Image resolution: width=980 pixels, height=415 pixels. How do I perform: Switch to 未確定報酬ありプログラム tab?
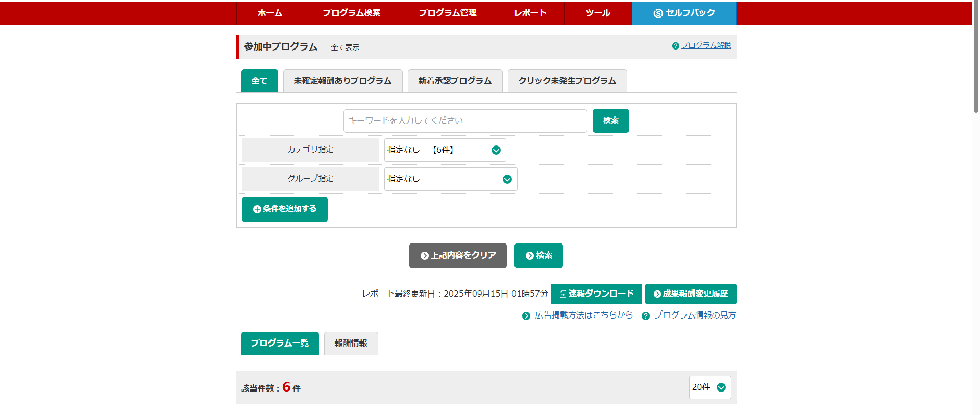coord(342,81)
